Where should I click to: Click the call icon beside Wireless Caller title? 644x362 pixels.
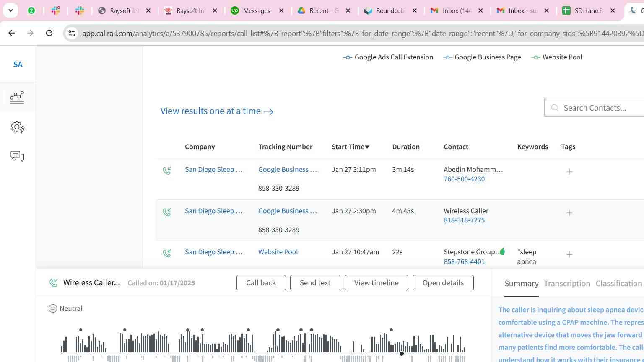tap(53, 283)
